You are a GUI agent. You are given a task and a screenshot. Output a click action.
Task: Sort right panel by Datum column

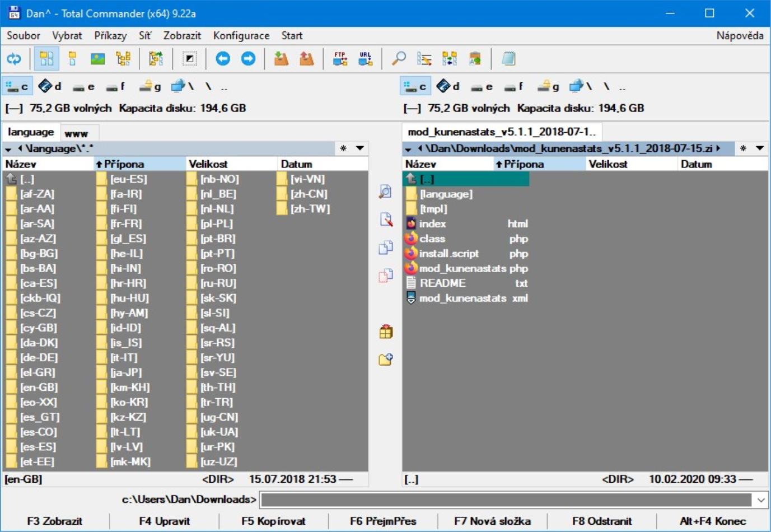(x=722, y=164)
